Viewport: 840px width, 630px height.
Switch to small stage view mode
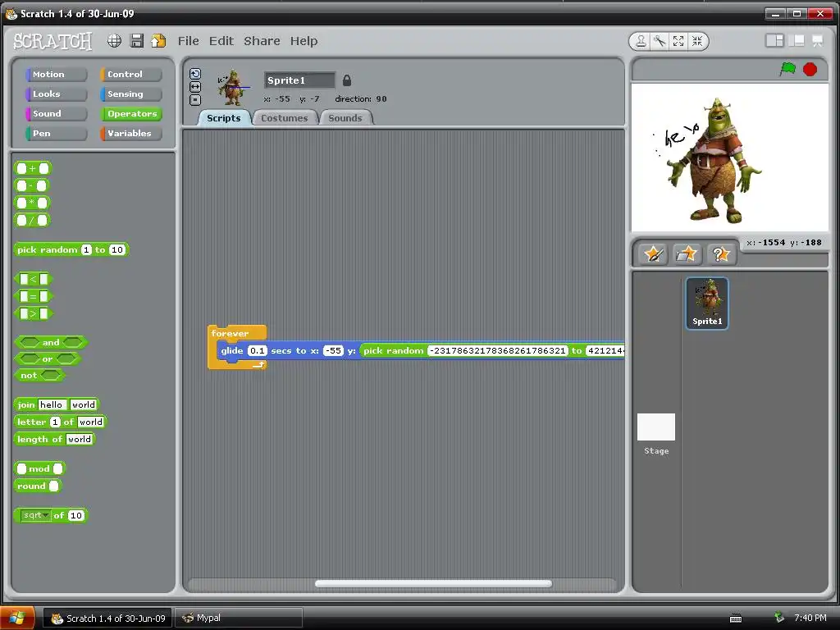[x=774, y=41]
